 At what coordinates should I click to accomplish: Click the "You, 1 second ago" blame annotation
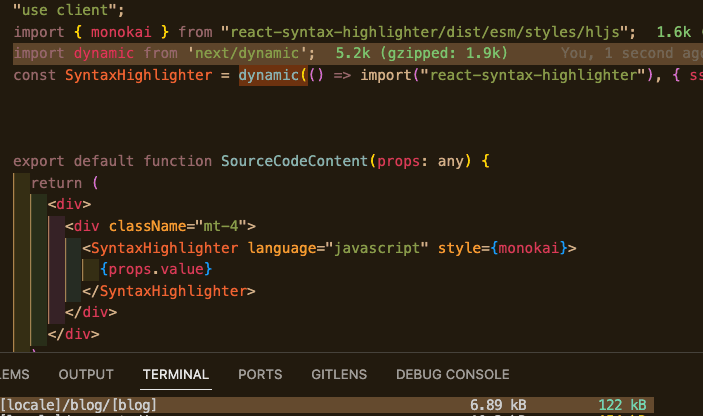coord(631,53)
